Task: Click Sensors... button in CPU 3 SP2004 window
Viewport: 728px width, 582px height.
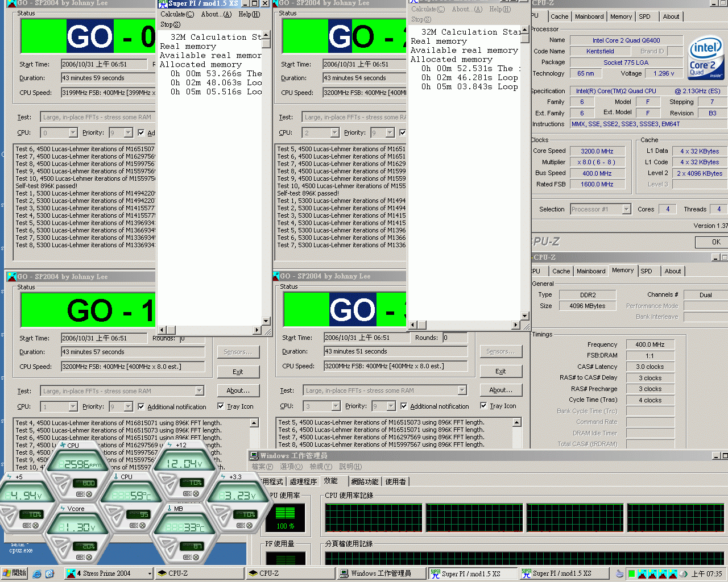Action: tap(501, 351)
